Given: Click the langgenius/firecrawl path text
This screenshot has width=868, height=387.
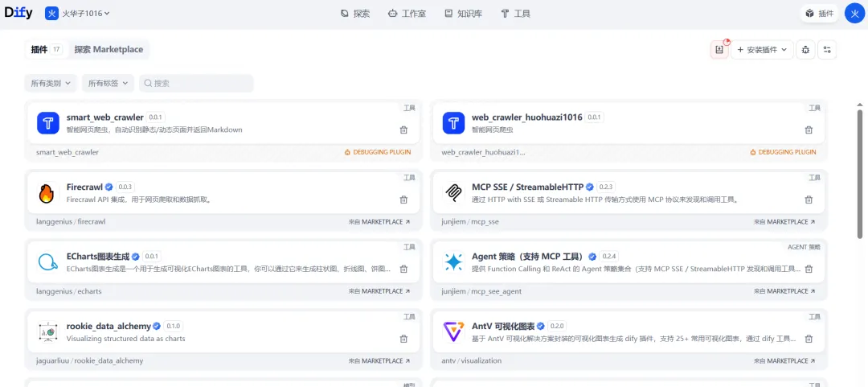Looking at the screenshot, I should pyautogui.click(x=71, y=221).
